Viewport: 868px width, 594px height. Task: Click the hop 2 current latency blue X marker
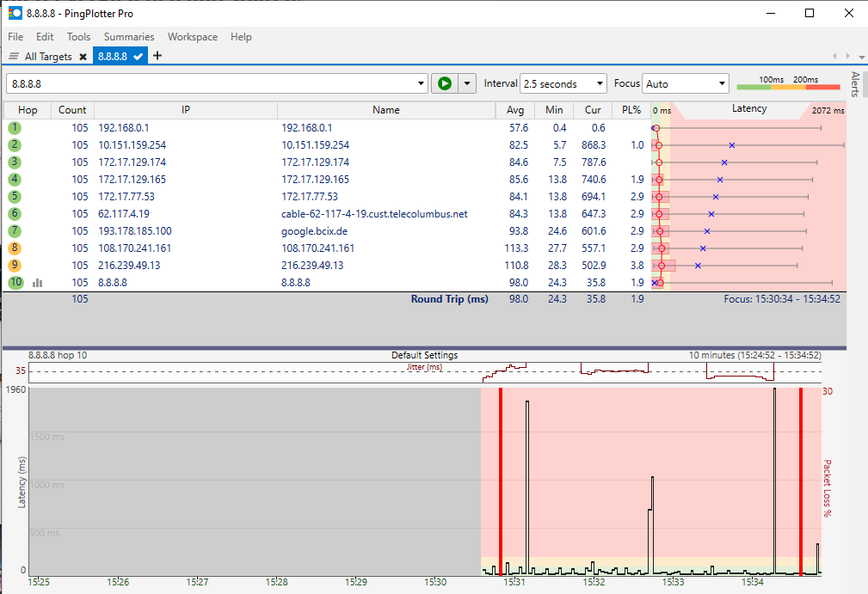(732, 145)
